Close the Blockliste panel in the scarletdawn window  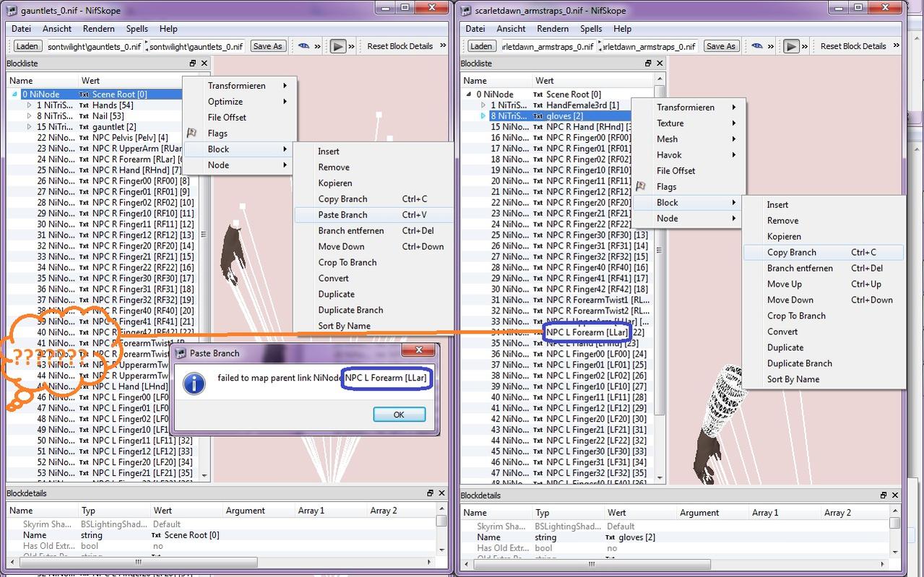(x=659, y=64)
